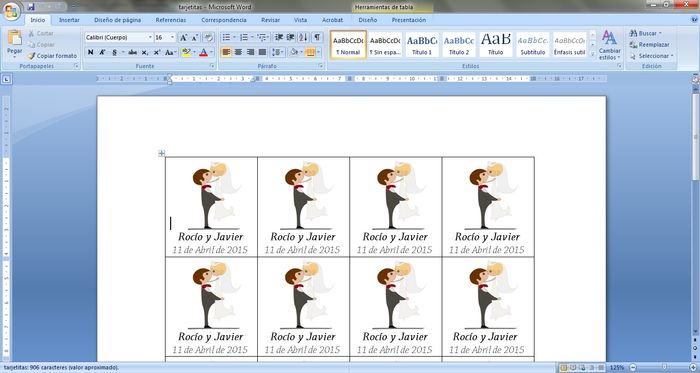Open the font size 16 dropdown
Screen dimensions: 700x373
click(172, 37)
